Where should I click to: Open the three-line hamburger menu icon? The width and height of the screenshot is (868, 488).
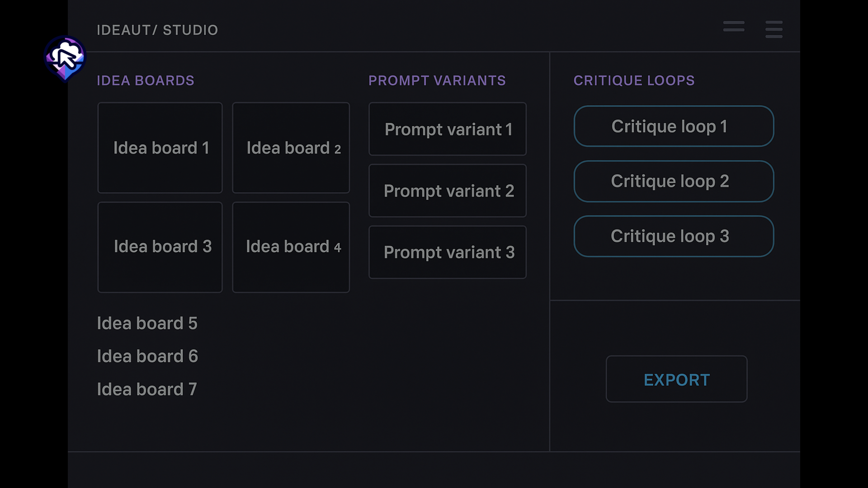(x=774, y=29)
